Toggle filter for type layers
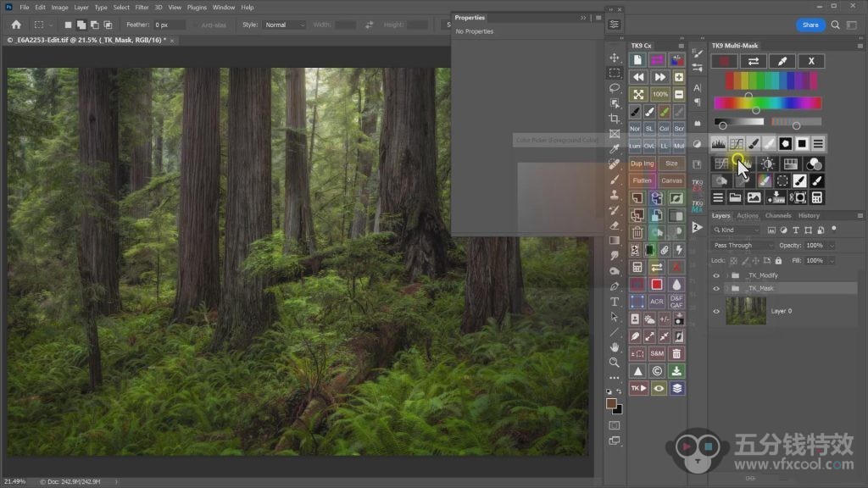Screen dimensions: 868x488 pyautogui.click(x=795, y=230)
